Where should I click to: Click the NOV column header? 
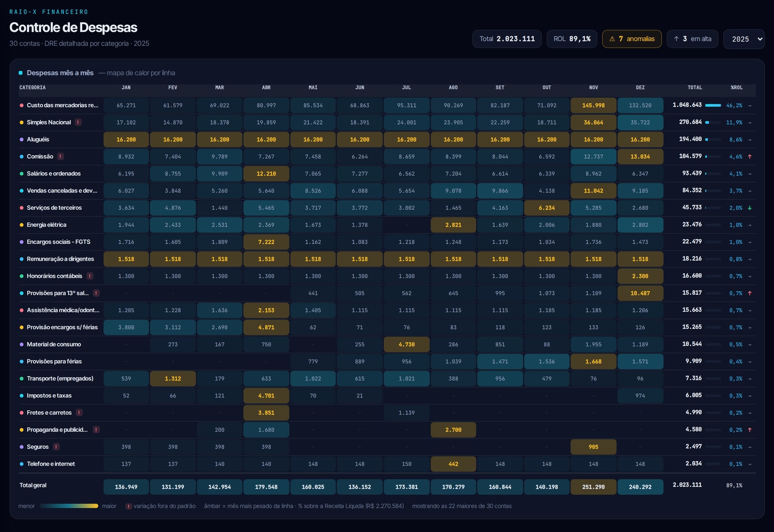pyautogui.click(x=594, y=88)
